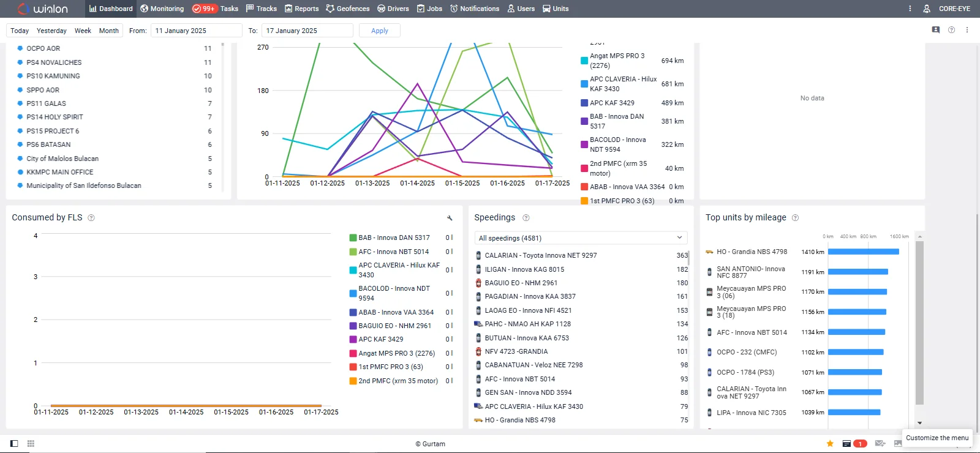Open the apps grid icon at bottom left

pyautogui.click(x=31, y=443)
